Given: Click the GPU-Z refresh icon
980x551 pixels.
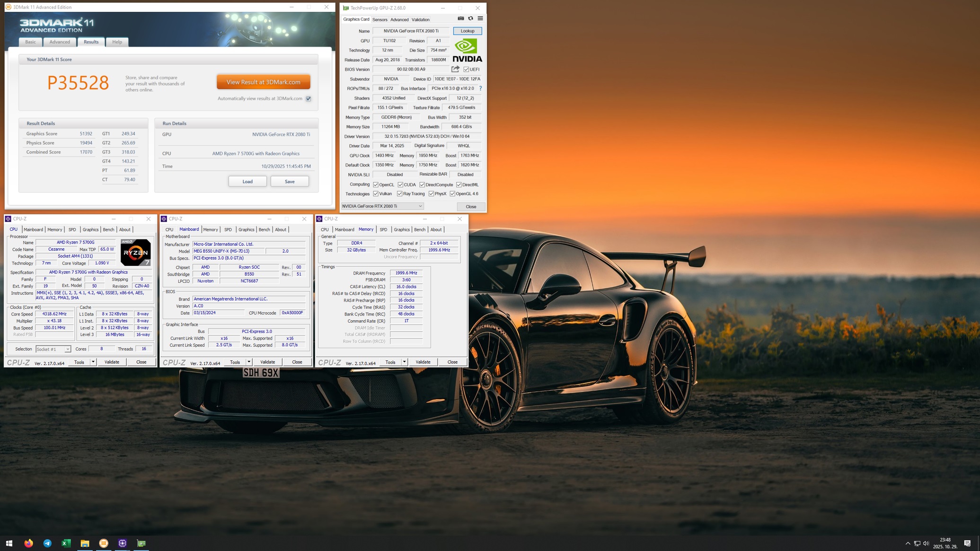Looking at the screenshot, I should [470, 18].
